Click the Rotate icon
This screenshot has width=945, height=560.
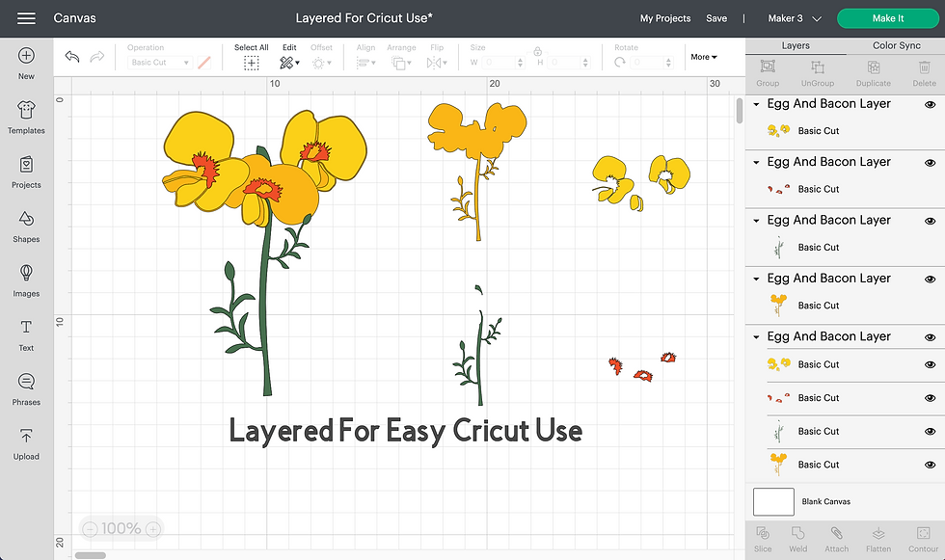coord(619,62)
